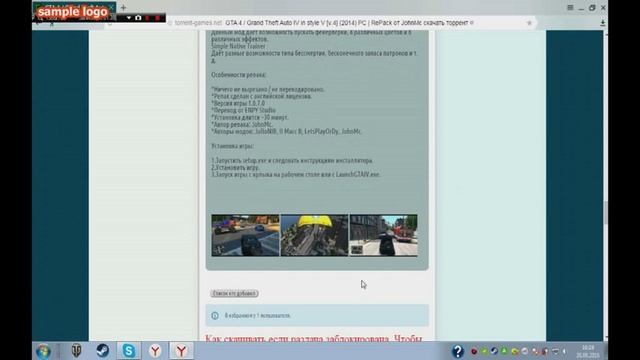Bookmark the page with the star icon
Screen dimensions: 640x360
click(x=529, y=23)
